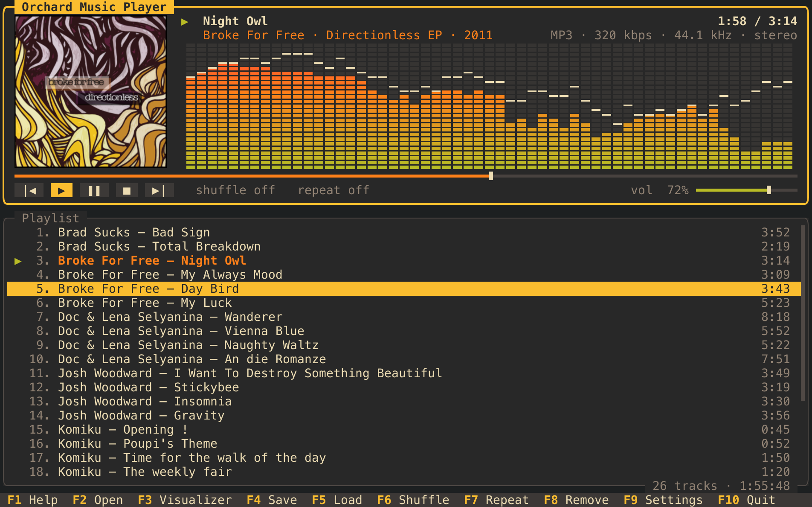Open F1 Help
Screen dimensions: 812x507
coord(32,500)
